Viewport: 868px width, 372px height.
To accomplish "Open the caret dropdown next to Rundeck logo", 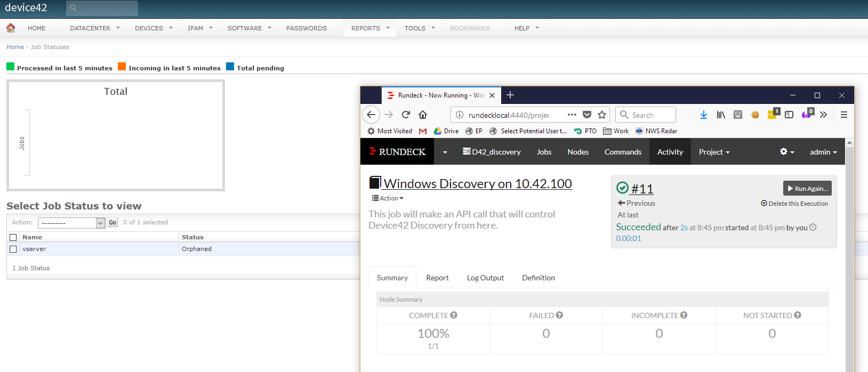I will click(x=445, y=152).
